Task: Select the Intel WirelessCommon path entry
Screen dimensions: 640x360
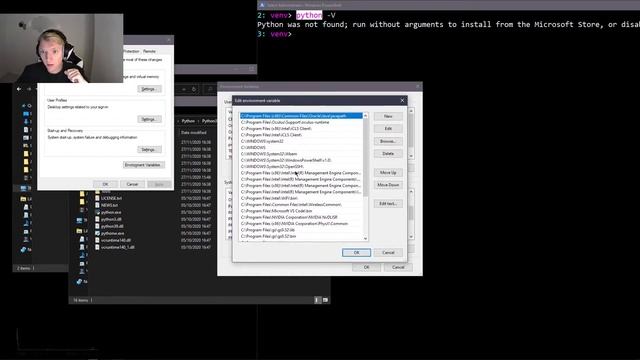Action: coord(301,204)
